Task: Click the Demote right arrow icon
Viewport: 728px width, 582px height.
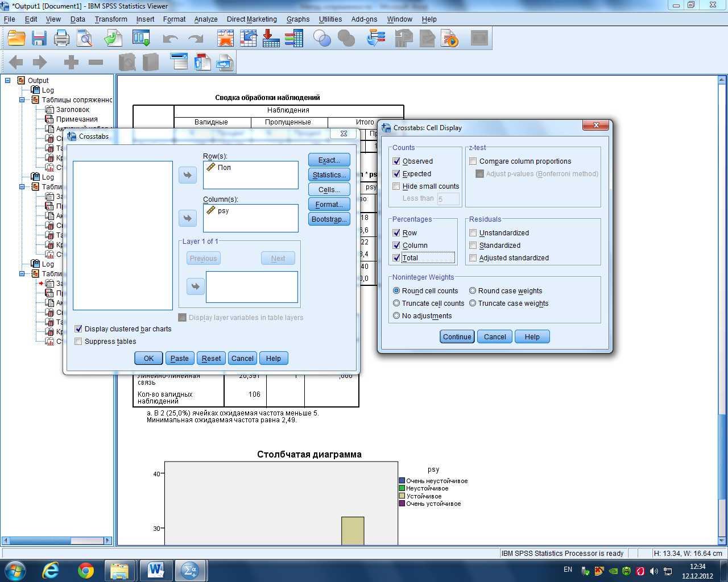Action: coord(40,63)
